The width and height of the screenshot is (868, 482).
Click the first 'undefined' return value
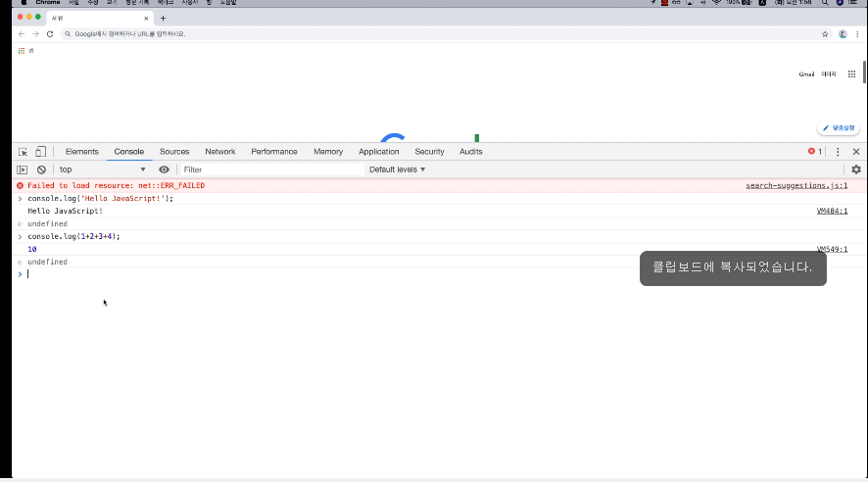[48, 224]
